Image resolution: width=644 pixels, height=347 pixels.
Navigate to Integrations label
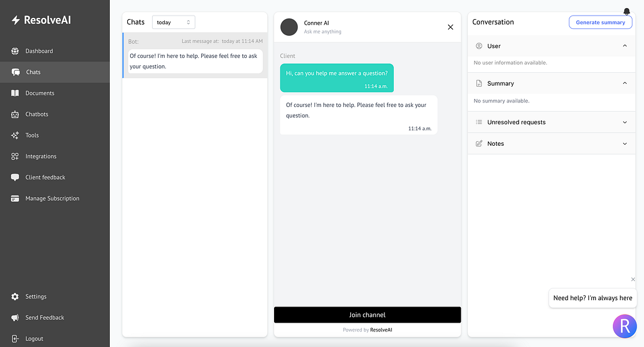(x=41, y=157)
